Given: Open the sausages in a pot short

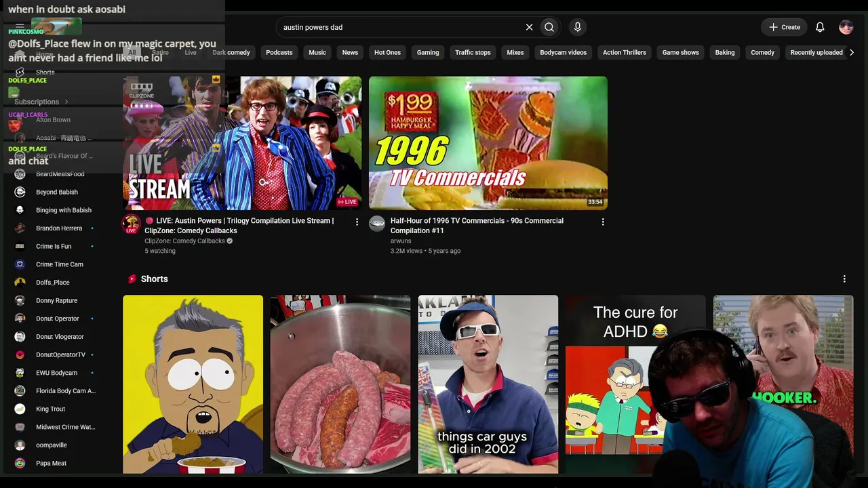Looking at the screenshot, I should coord(340,384).
